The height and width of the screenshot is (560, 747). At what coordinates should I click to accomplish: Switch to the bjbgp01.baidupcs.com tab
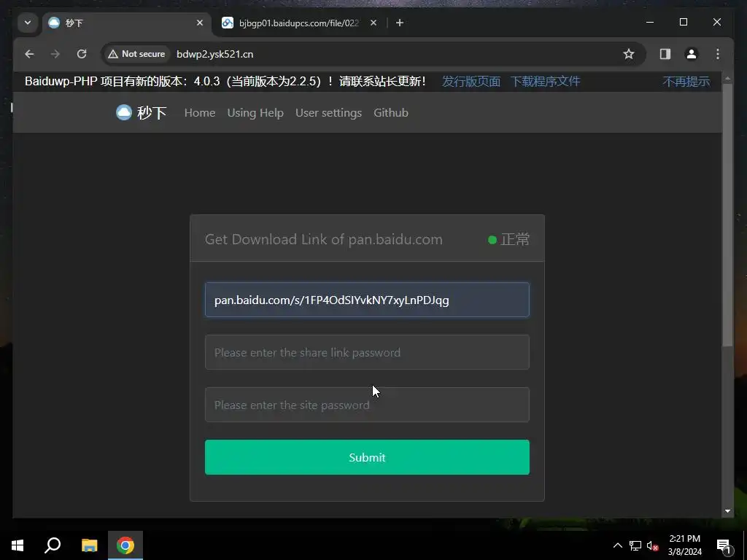coord(298,23)
